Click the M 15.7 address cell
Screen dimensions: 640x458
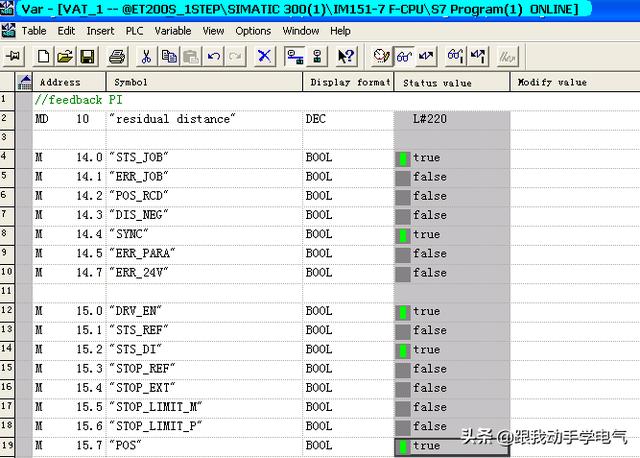tap(69, 445)
